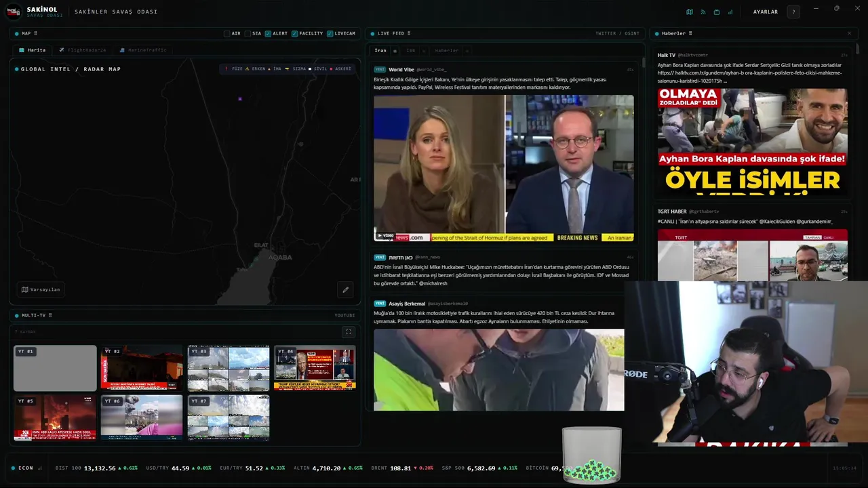
Task: Click the EUR/TRY ticker value
Action: click(254, 468)
